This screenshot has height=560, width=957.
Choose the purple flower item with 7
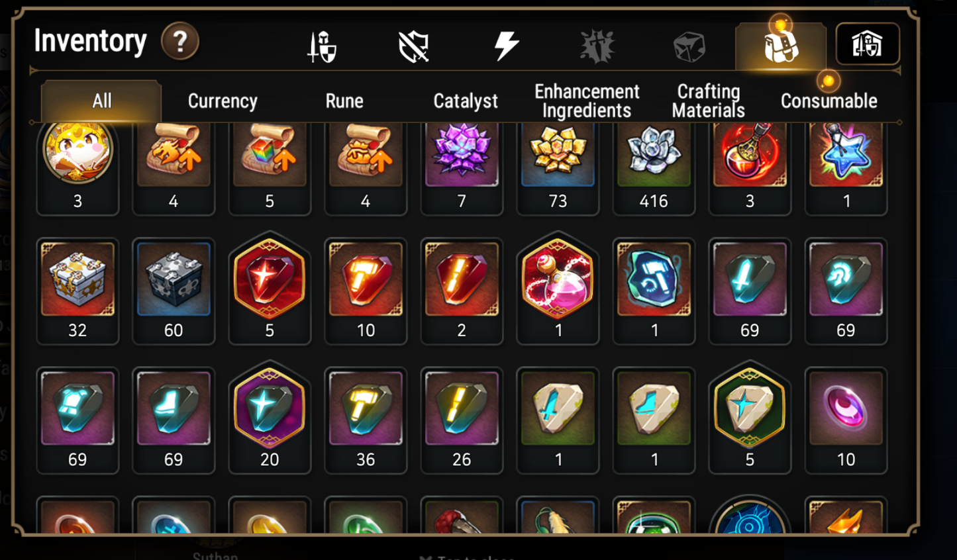[462, 169]
